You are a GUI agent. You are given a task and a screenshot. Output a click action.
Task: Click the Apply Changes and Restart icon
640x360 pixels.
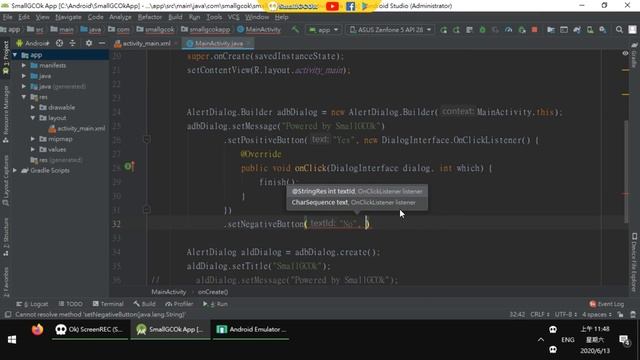click(x=456, y=30)
